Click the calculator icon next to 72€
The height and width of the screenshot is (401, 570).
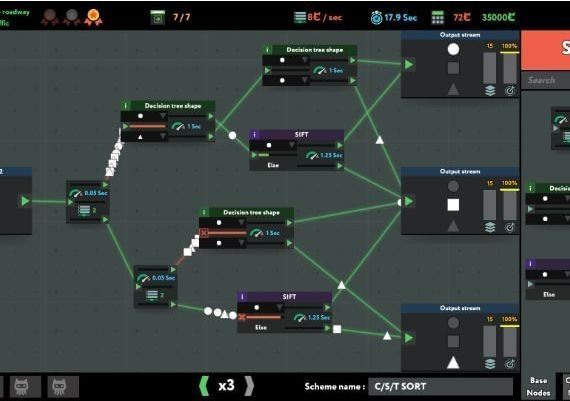[437, 17]
